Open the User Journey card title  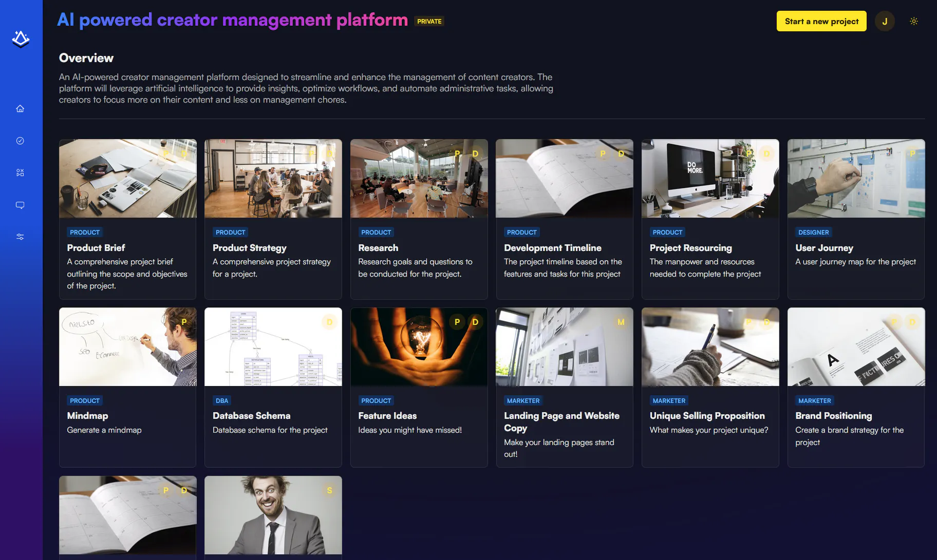click(824, 248)
